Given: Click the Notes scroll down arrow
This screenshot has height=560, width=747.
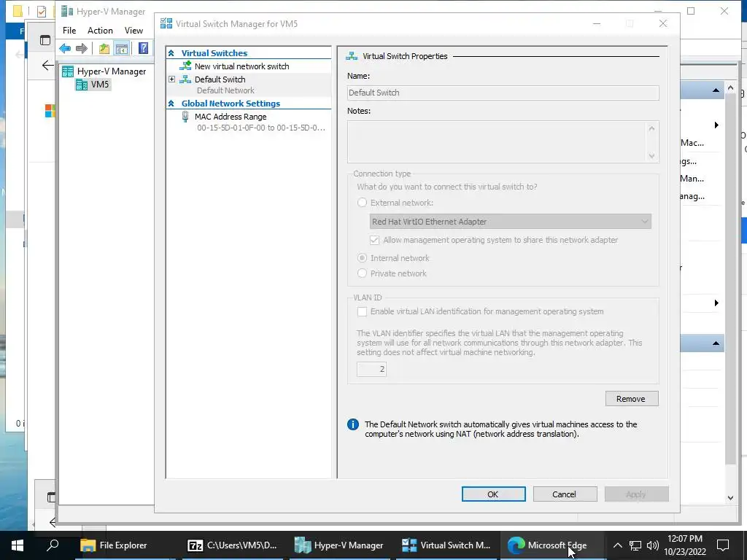Looking at the screenshot, I should coord(651,156).
